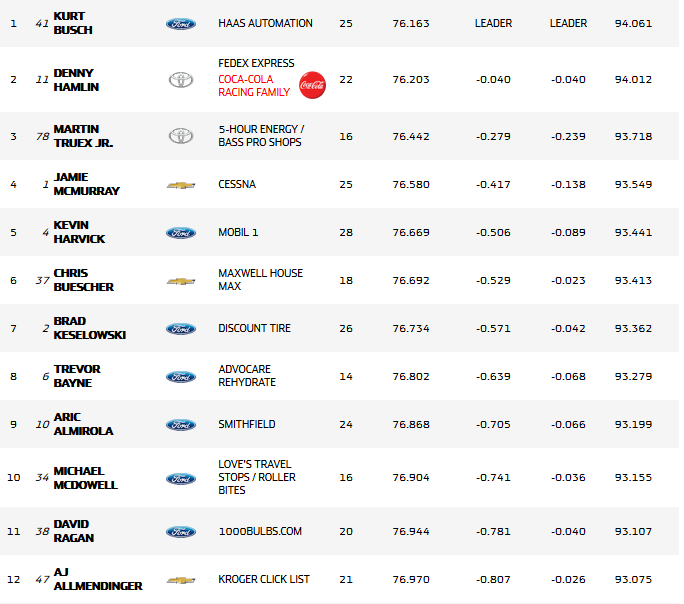Click David Ragan's driver name
684x604 pixels.
[x=72, y=531]
